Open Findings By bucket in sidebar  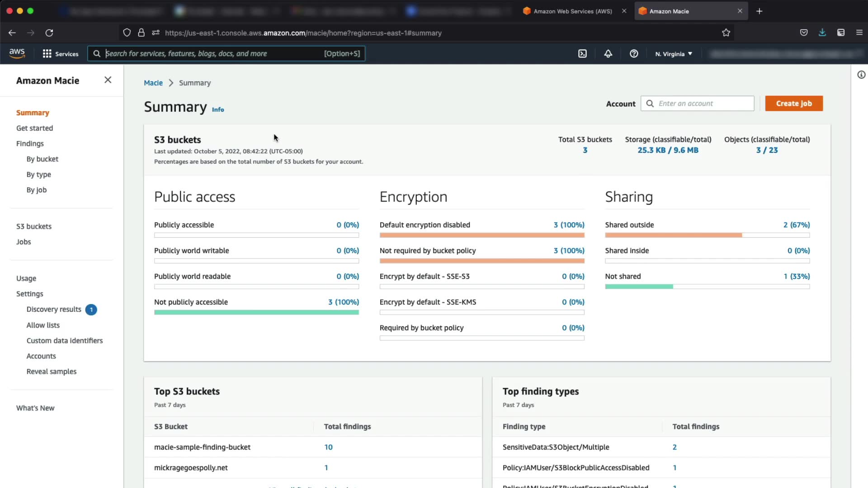click(x=42, y=159)
